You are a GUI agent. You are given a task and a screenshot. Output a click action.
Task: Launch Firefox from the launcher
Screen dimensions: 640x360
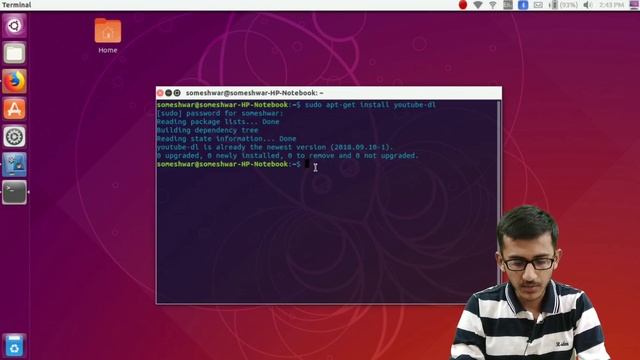14,81
